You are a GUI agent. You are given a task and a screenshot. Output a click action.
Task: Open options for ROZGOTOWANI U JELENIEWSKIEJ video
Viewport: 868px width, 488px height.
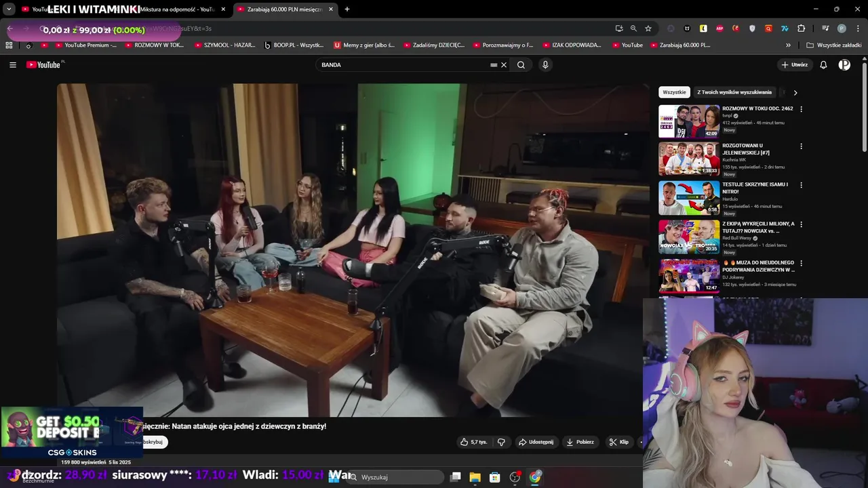801,146
